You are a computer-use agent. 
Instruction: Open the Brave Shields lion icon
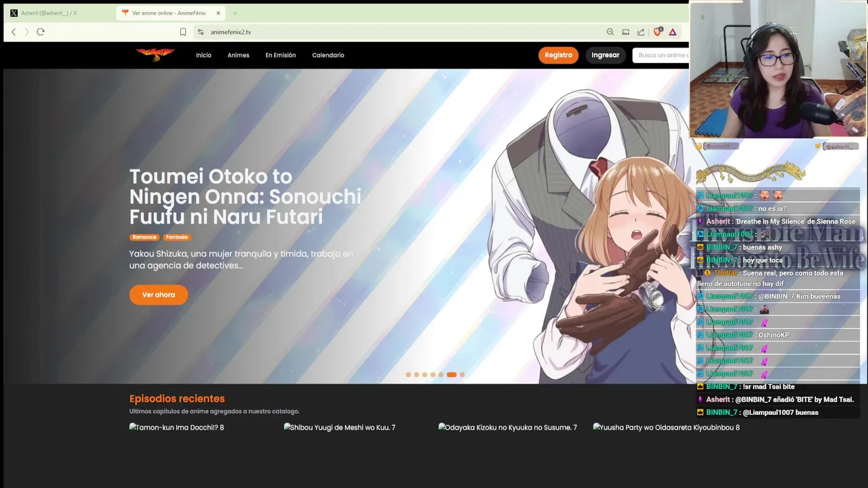click(657, 32)
